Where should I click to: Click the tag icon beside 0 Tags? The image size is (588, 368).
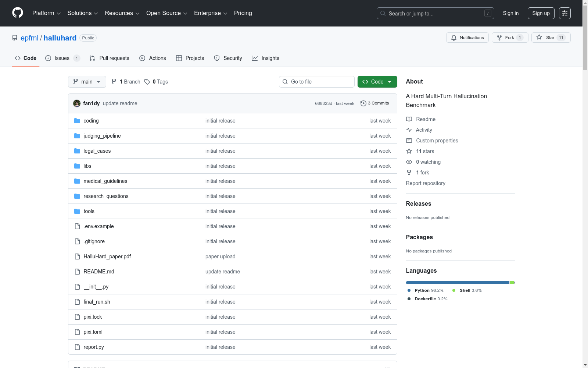coord(147,82)
